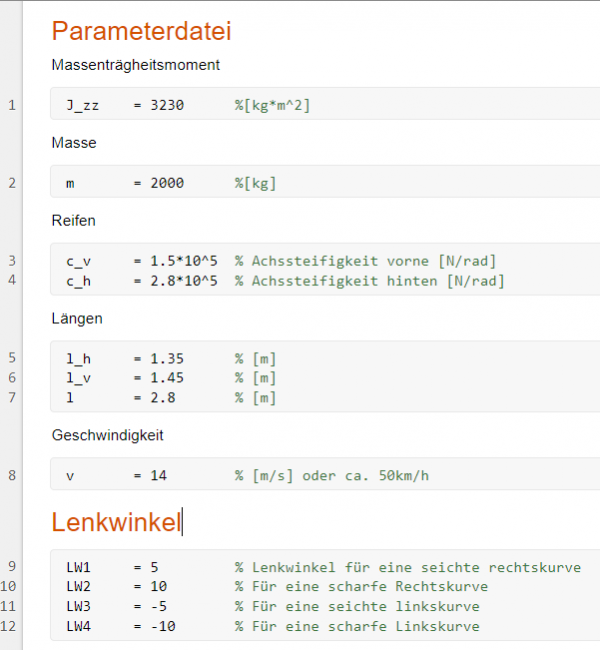Click the l_h = 1.35 code line
600x650 pixels.
click(125, 358)
